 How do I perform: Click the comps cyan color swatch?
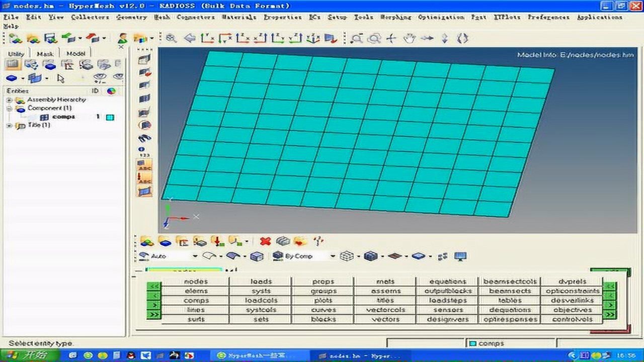pyautogui.click(x=110, y=117)
